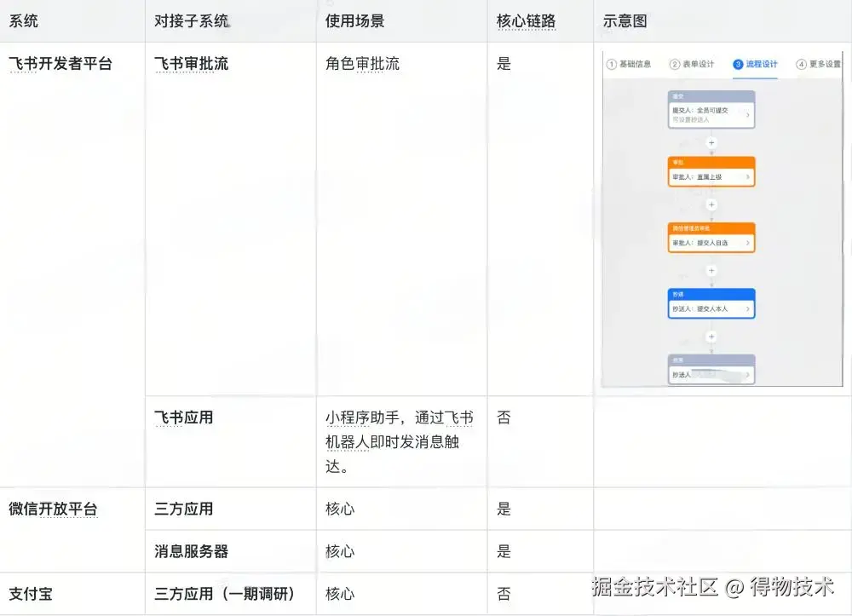Click the highlighted number 3 step icon
This screenshot has height=616, width=852.
click(737, 63)
